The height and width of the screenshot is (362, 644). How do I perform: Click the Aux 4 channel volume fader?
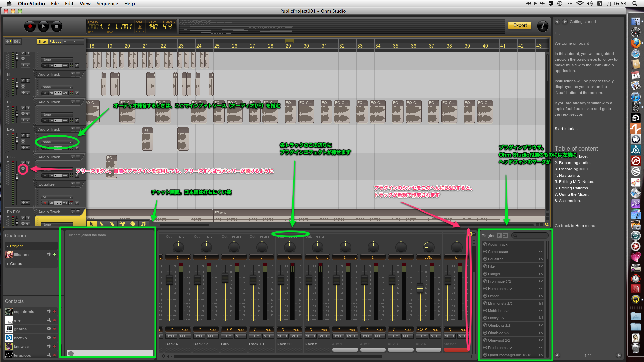pyautogui.click(x=420, y=288)
